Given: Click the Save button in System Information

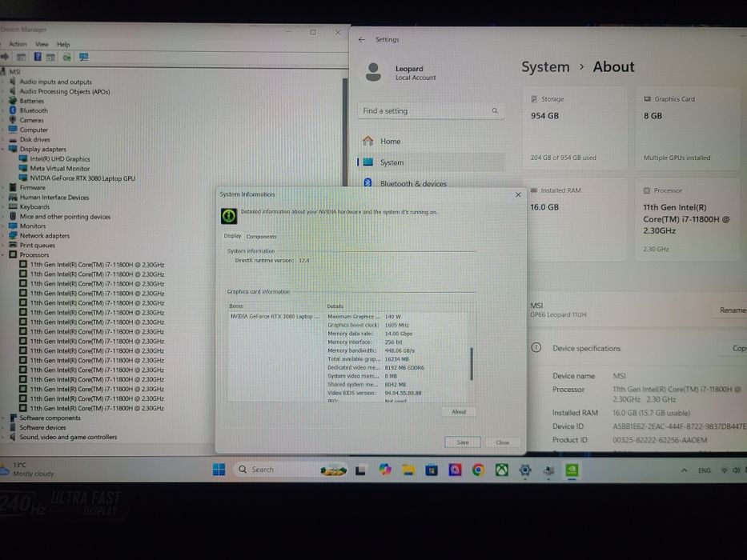Looking at the screenshot, I should (463, 442).
